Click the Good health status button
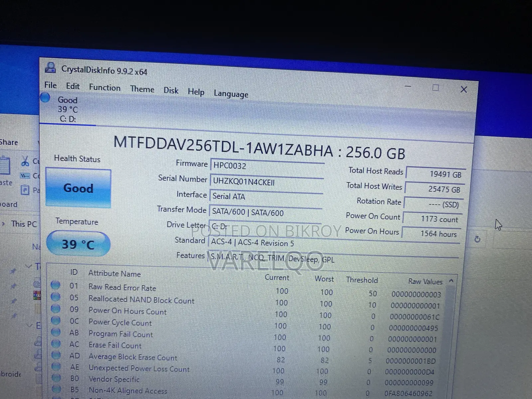 tap(78, 188)
